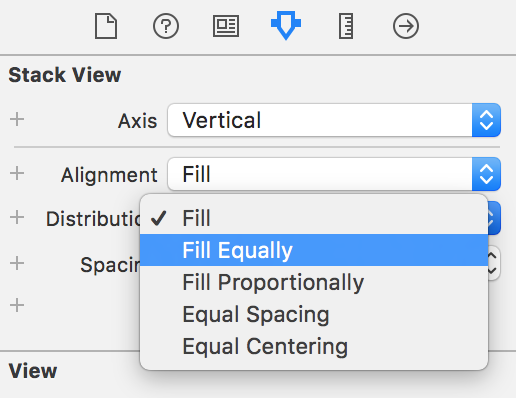Open the Axis Vertical dropdown
The image size is (516, 398).
tap(334, 120)
